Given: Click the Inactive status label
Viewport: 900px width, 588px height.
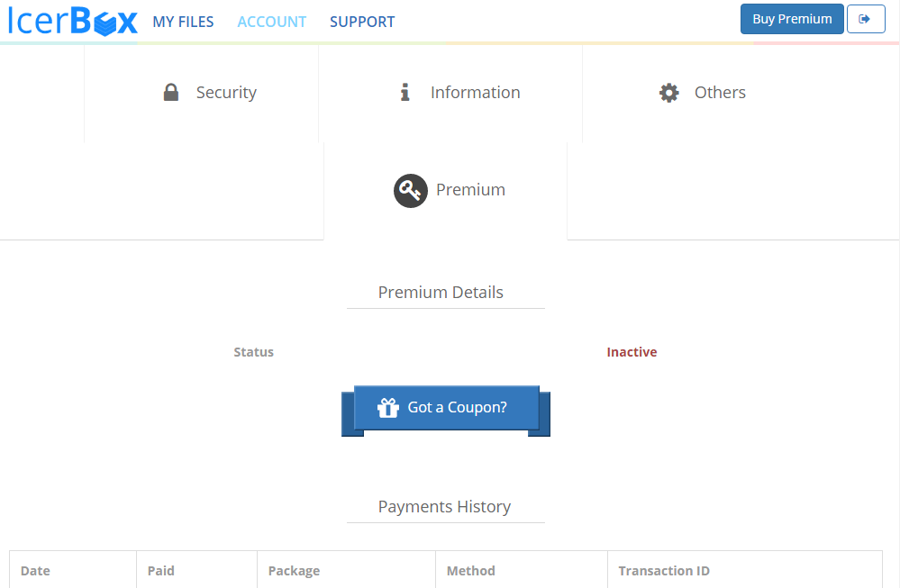Looking at the screenshot, I should point(632,351).
